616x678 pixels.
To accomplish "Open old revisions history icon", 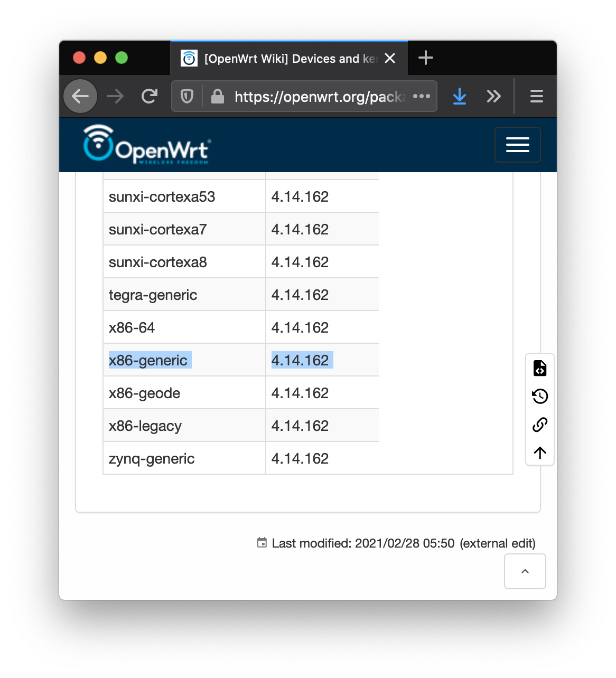I will [x=540, y=396].
